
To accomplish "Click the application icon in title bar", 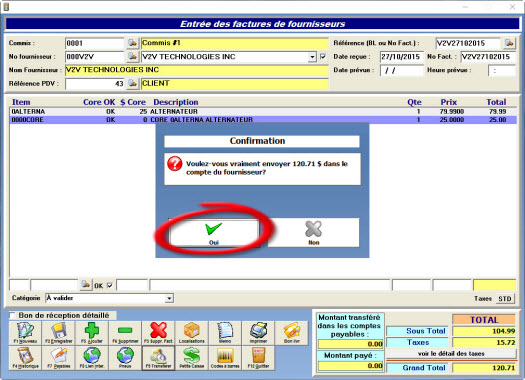I will pyautogui.click(x=6, y=6).
